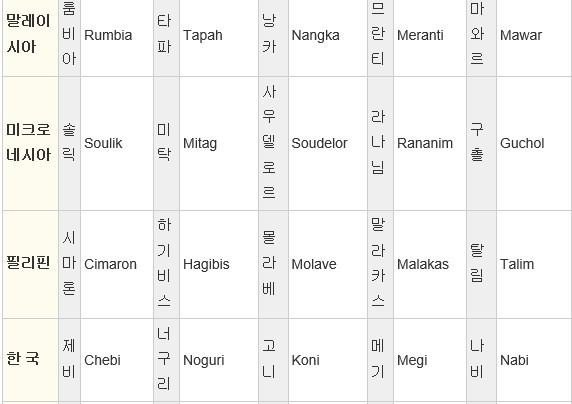This screenshot has height=404, width=572.
Task: Select the Chebi cell
Action: (117, 360)
